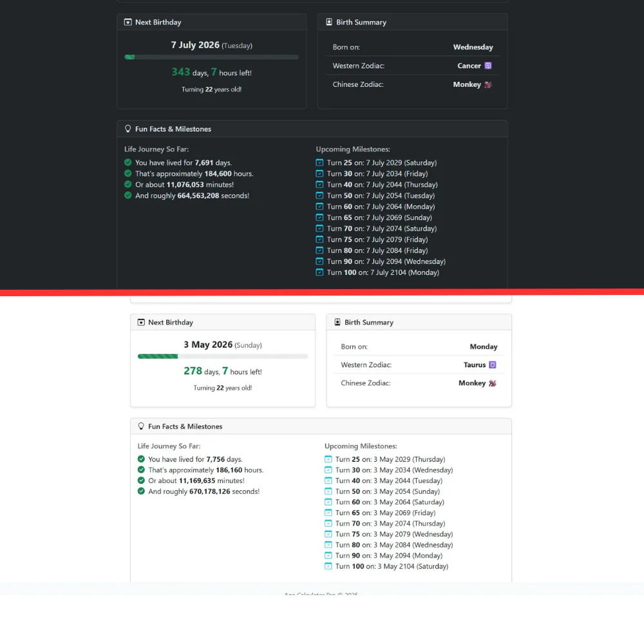Click 'Turn 65 on: 7 July 2069 (Sunday)'
Screen dimensions: 644x644
(379, 217)
